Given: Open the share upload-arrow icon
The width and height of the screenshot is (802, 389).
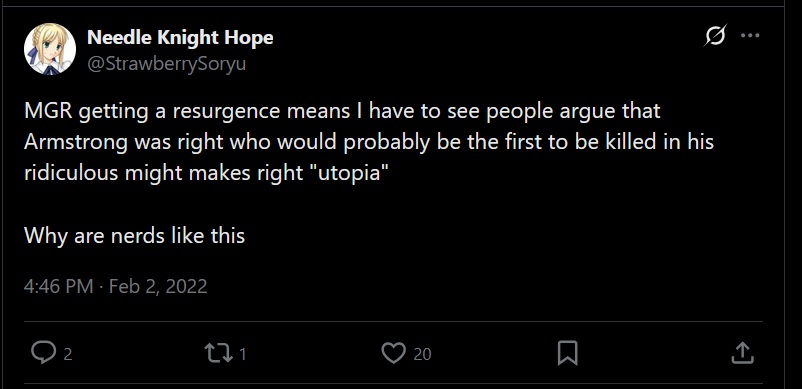Looking at the screenshot, I should pos(742,353).
